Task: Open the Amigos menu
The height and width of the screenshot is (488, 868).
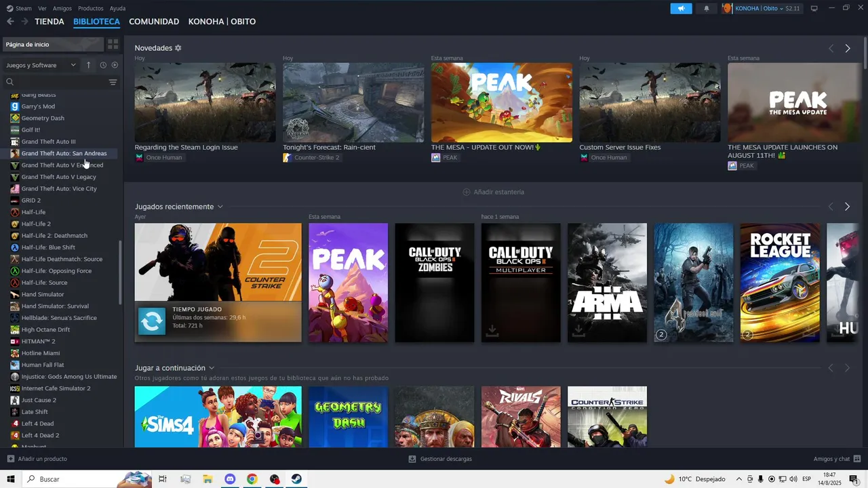Action: (x=62, y=8)
